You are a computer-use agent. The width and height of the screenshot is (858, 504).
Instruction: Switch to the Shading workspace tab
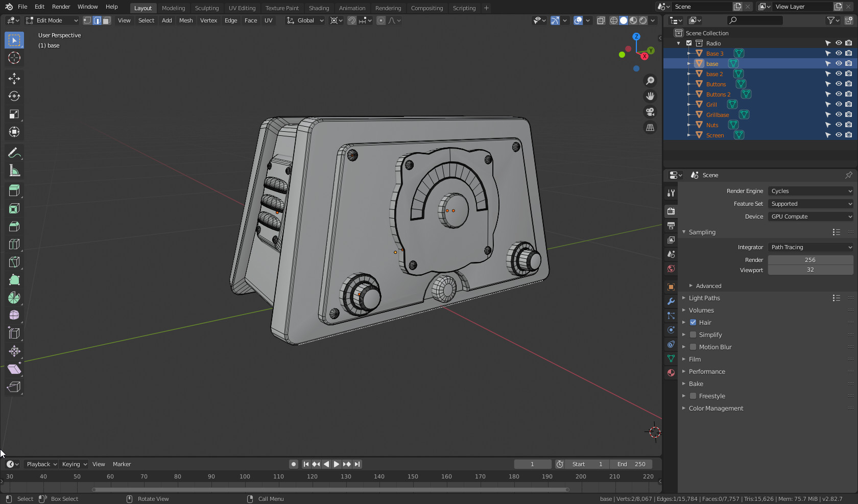click(319, 8)
